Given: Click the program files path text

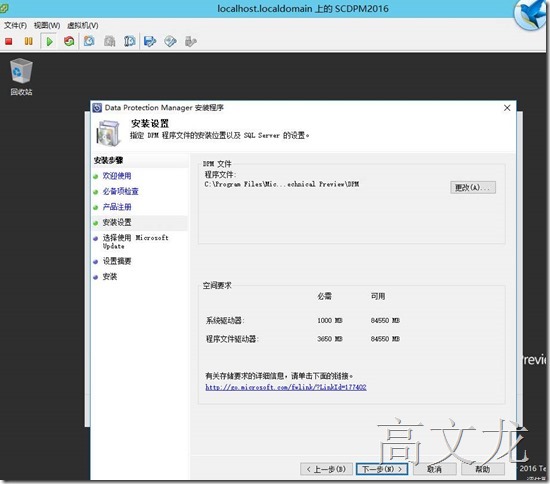Looking at the screenshot, I should [x=282, y=184].
